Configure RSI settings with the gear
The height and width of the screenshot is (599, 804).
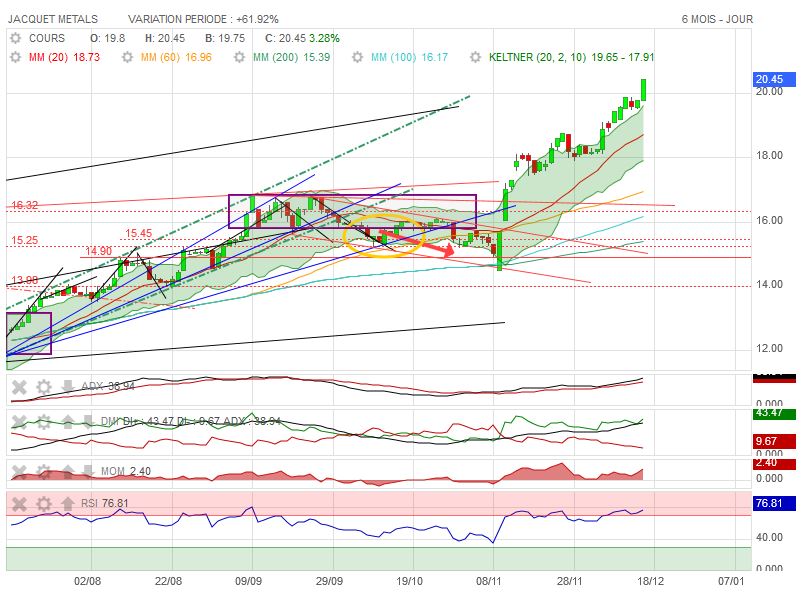(x=43, y=503)
